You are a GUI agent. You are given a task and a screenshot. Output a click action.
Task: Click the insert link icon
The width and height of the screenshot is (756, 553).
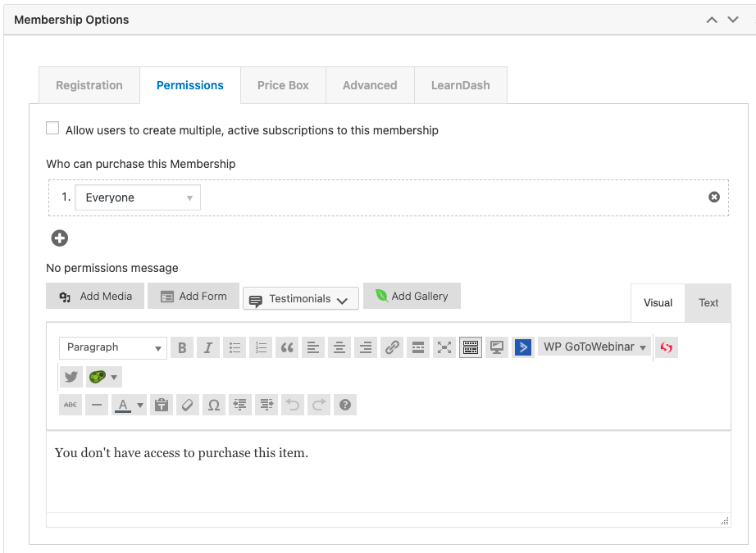pyautogui.click(x=392, y=348)
